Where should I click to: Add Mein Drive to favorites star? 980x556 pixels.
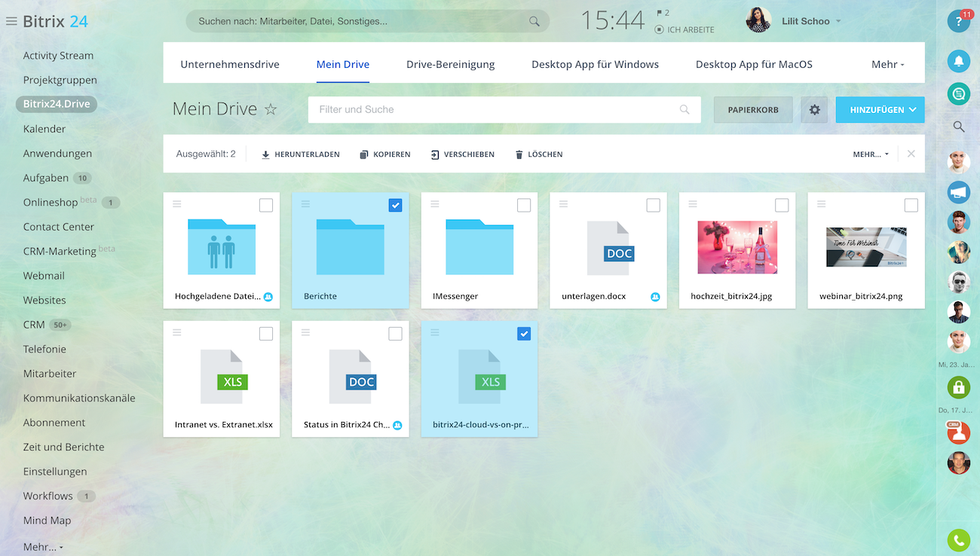(x=271, y=109)
